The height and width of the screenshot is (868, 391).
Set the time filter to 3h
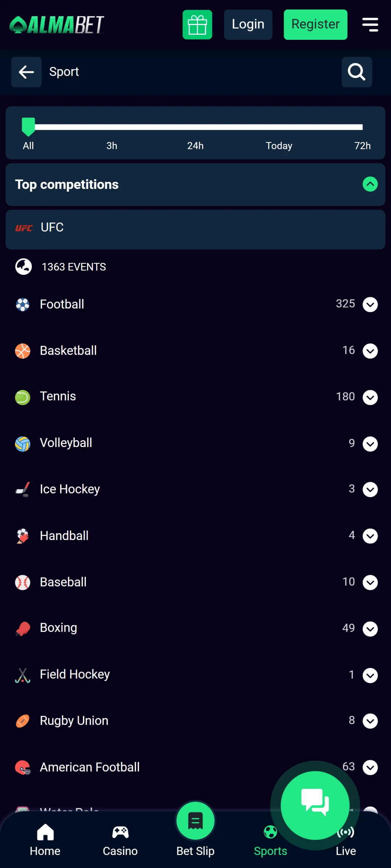(112, 146)
